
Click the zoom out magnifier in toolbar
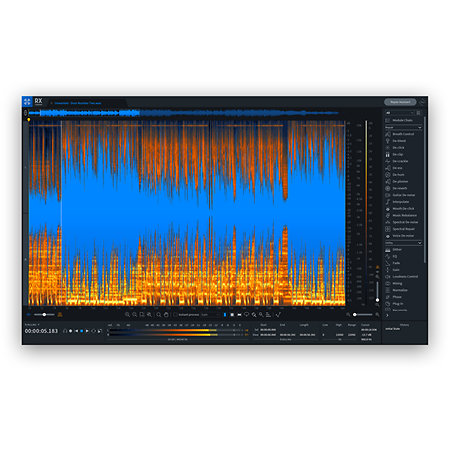[x=134, y=314]
